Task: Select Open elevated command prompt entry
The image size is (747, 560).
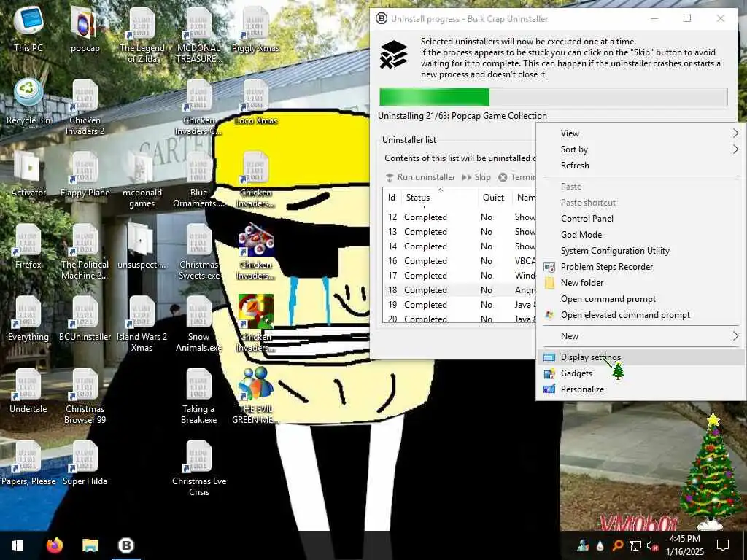Action: (x=641, y=315)
